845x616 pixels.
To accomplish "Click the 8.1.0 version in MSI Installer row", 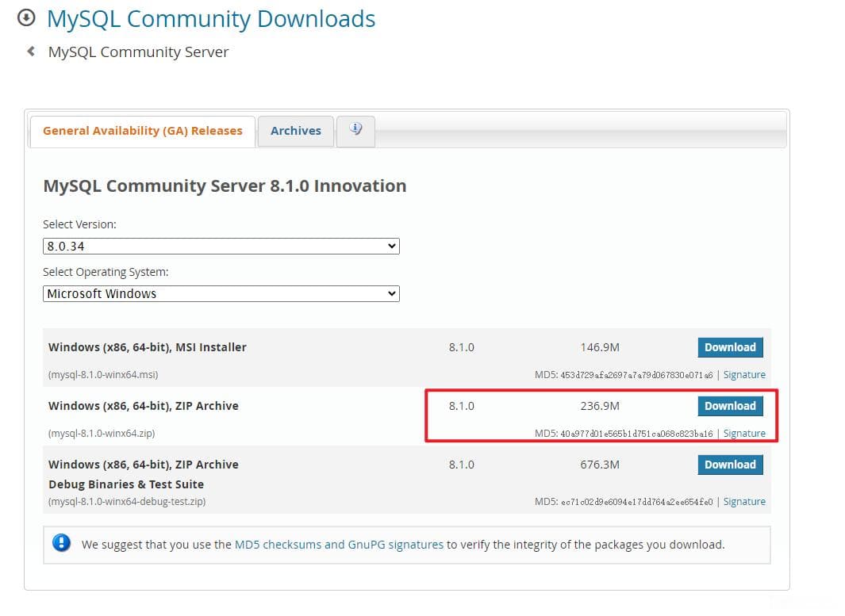I will pyautogui.click(x=461, y=347).
